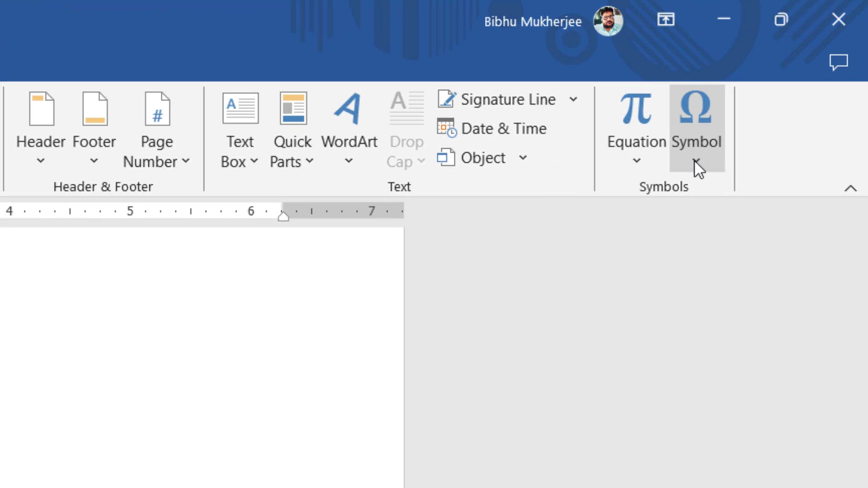Open the Header icon in the ribbon

42,109
